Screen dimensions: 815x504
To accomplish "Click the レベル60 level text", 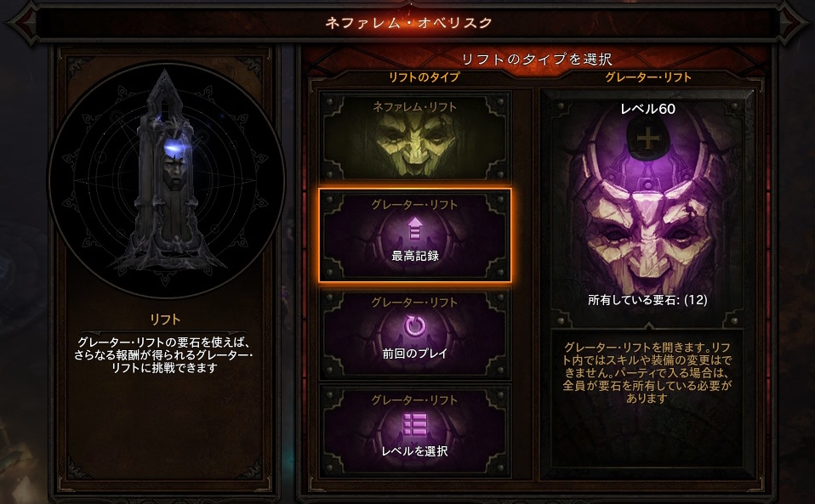I will click(647, 109).
